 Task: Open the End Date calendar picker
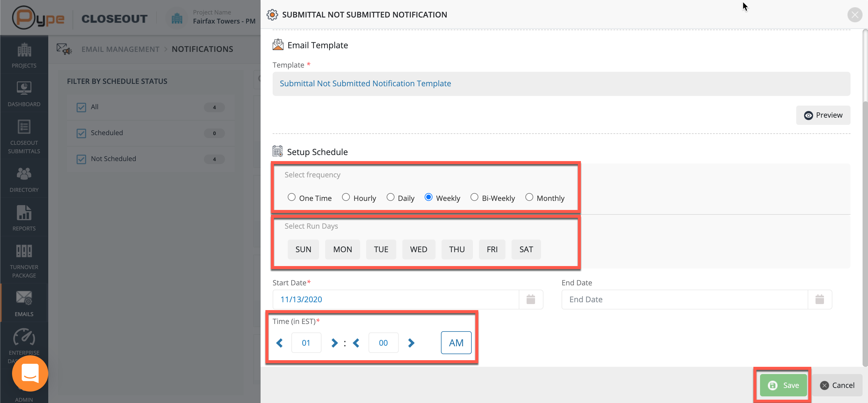click(x=819, y=299)
